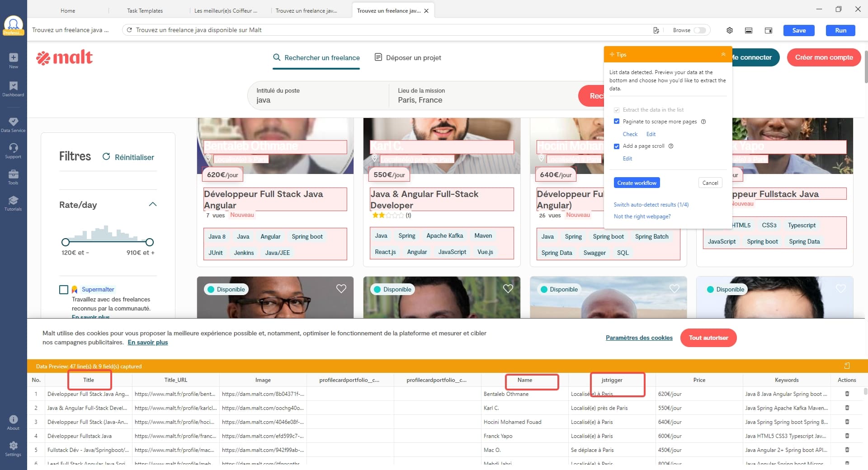Open the Dashboard sidebar icon

coord(14,89)
